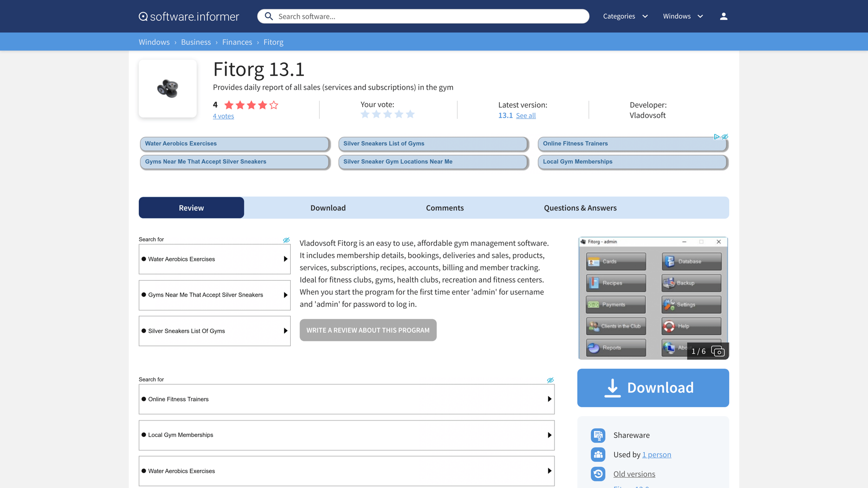Screen dimensions: 868x488
Task: Click Write a review about this program
Action: (x=368, y=330)
